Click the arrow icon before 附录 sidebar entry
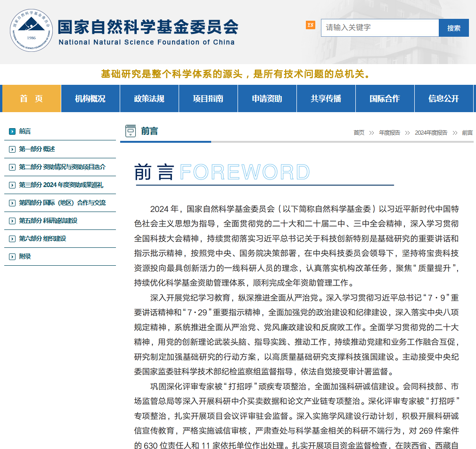This screenshot has width=476, height=449. [x=13, y=256]
